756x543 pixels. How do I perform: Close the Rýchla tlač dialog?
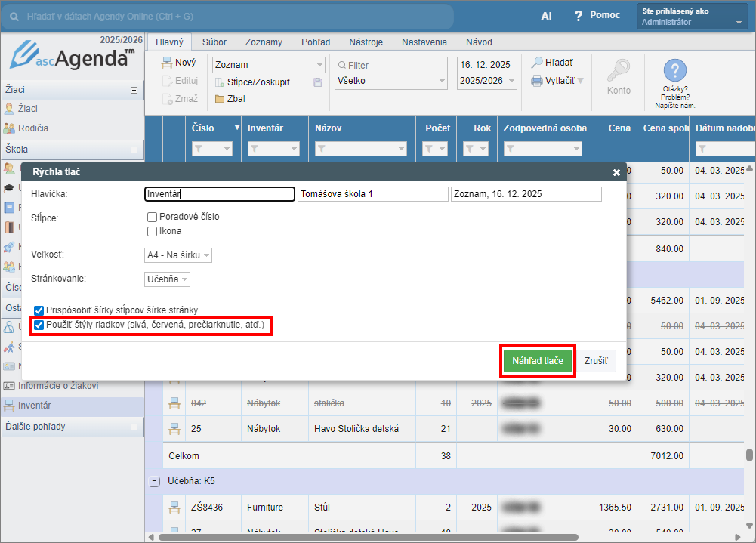[x=616, y=173]
